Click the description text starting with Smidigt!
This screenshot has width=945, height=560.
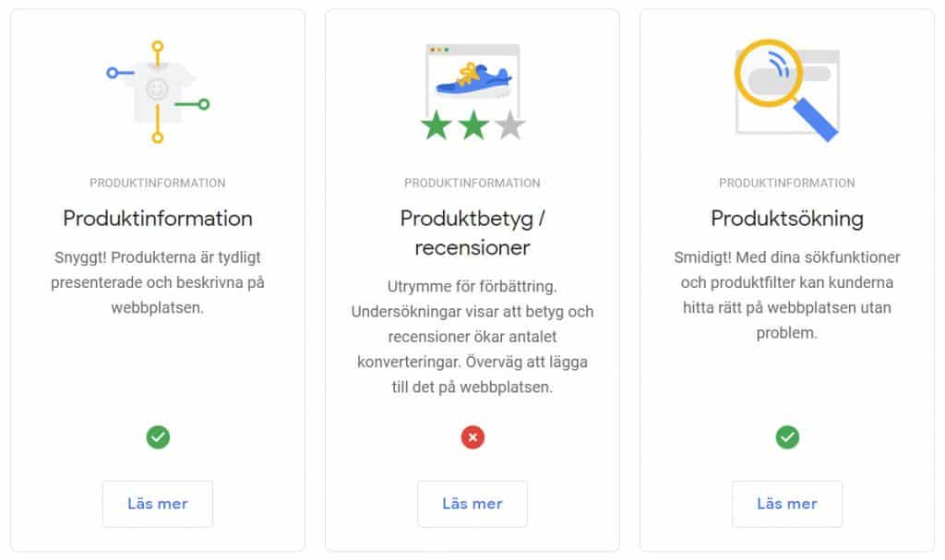787,295
